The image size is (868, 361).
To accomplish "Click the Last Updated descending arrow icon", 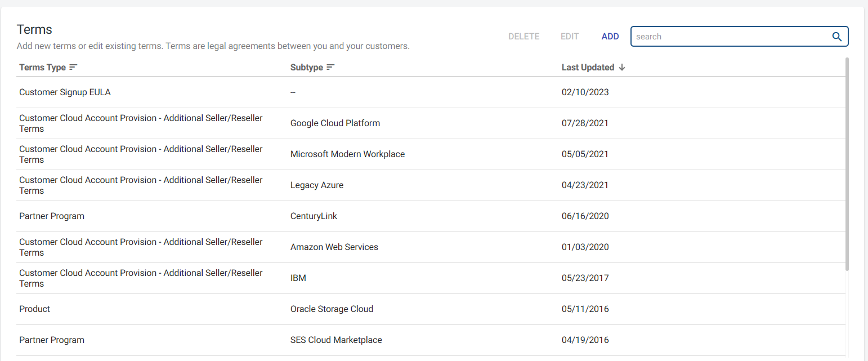I will 622,68.
